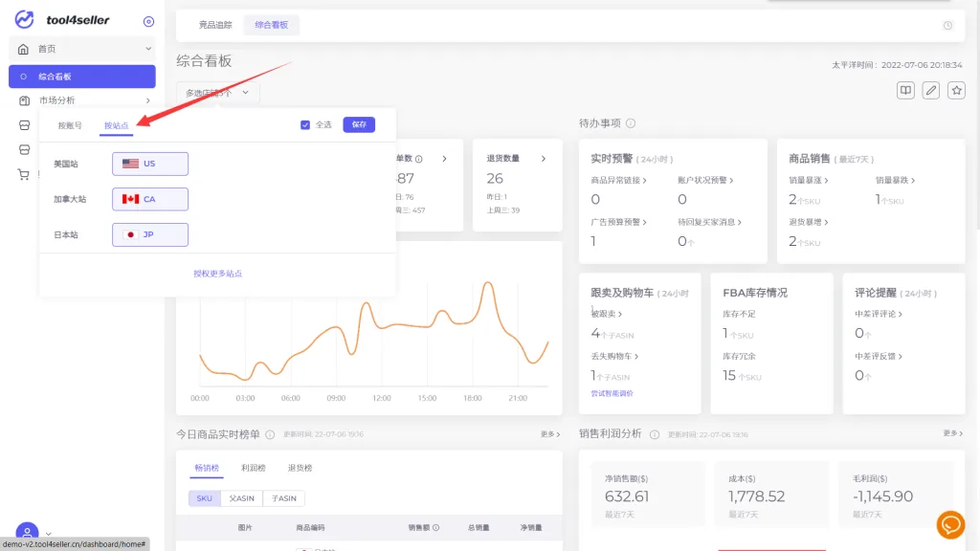Open 退货暴增 link
The height and width of the screenshot is (551, 980).
coord(808,222)
